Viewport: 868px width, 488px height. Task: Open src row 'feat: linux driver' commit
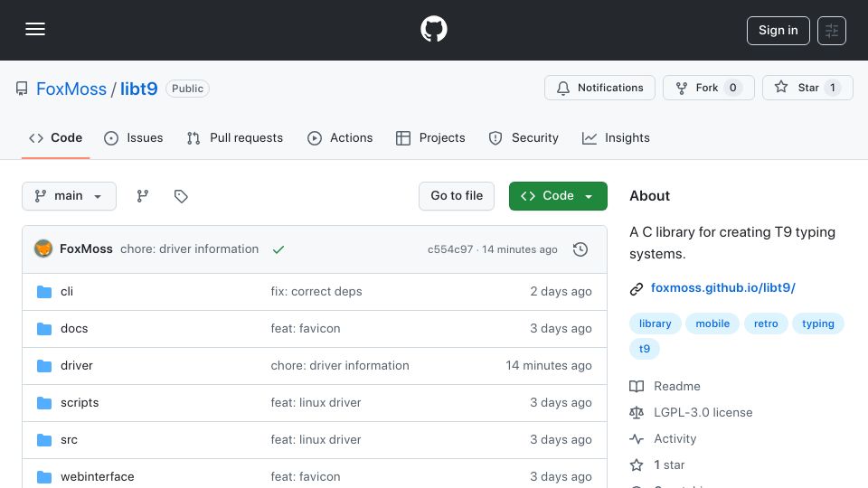coord(316,440)
